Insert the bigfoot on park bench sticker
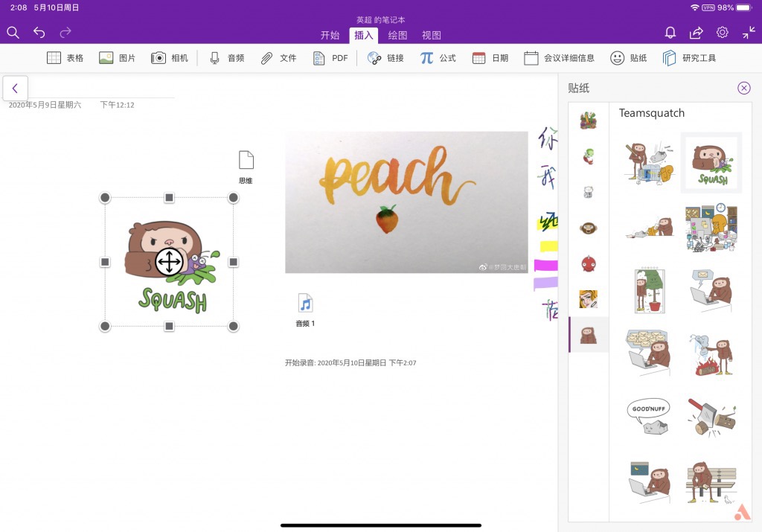The image size is (762, 532). [x=711, y=481]
